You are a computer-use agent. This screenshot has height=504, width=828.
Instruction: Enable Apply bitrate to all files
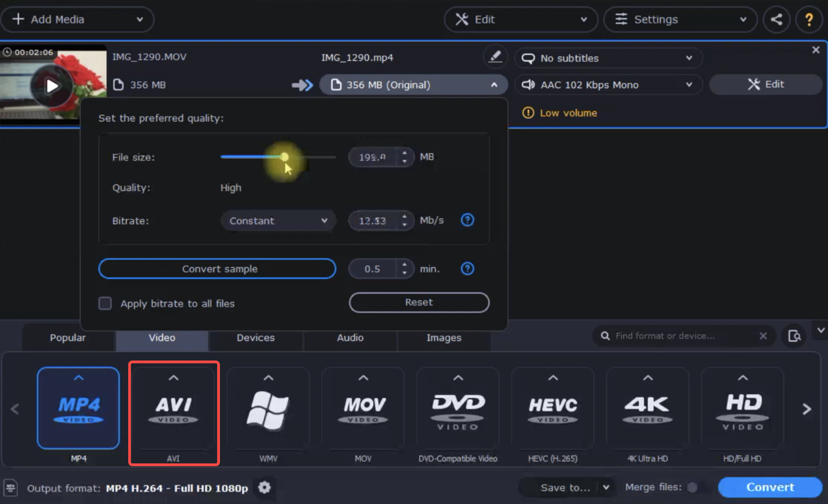pyautogui.click(x=105, y=303)
